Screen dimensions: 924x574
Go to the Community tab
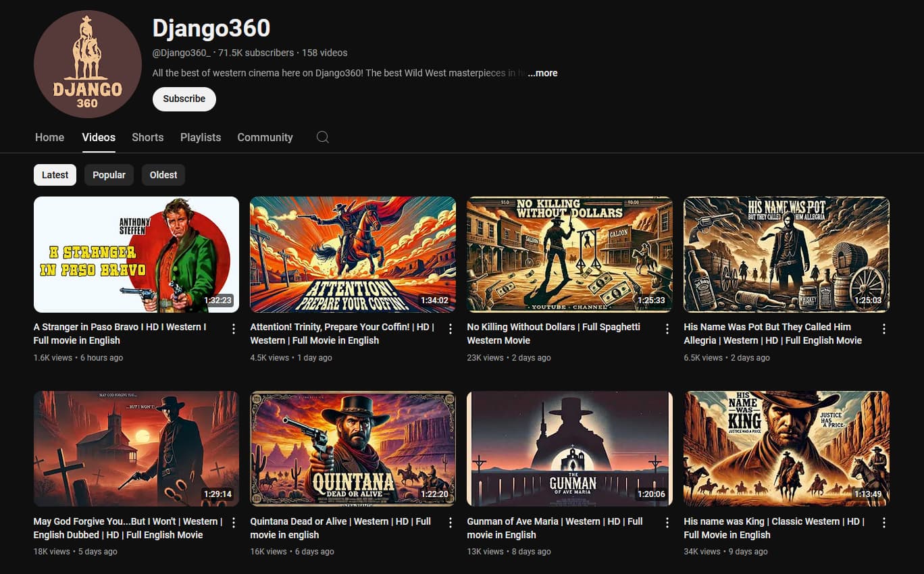click(265, 137)
